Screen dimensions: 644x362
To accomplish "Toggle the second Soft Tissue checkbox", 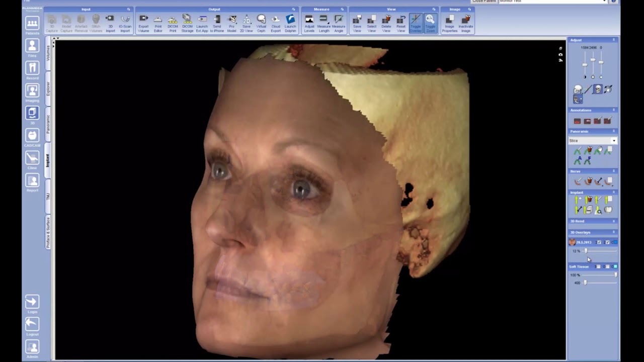I will tap(607, 266).
